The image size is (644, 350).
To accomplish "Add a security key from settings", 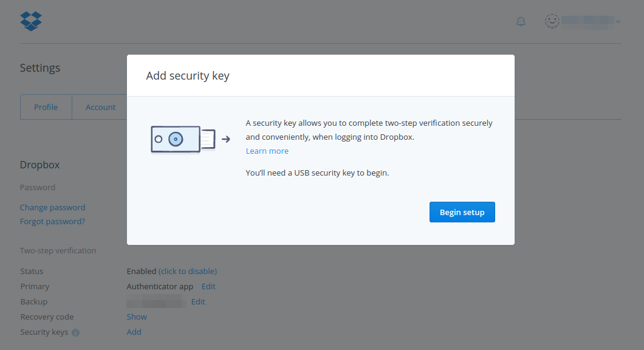I will 134,332.
